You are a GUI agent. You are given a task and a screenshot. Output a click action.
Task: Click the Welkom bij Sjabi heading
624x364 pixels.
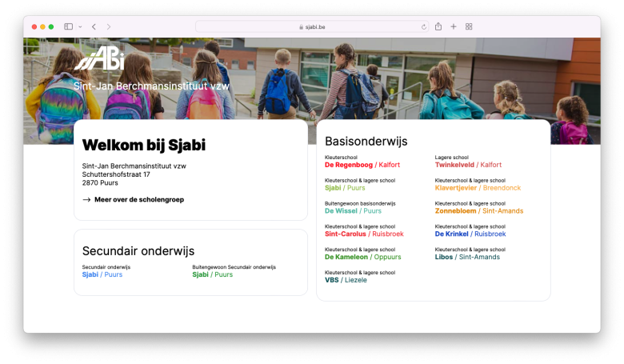(144, 146)
